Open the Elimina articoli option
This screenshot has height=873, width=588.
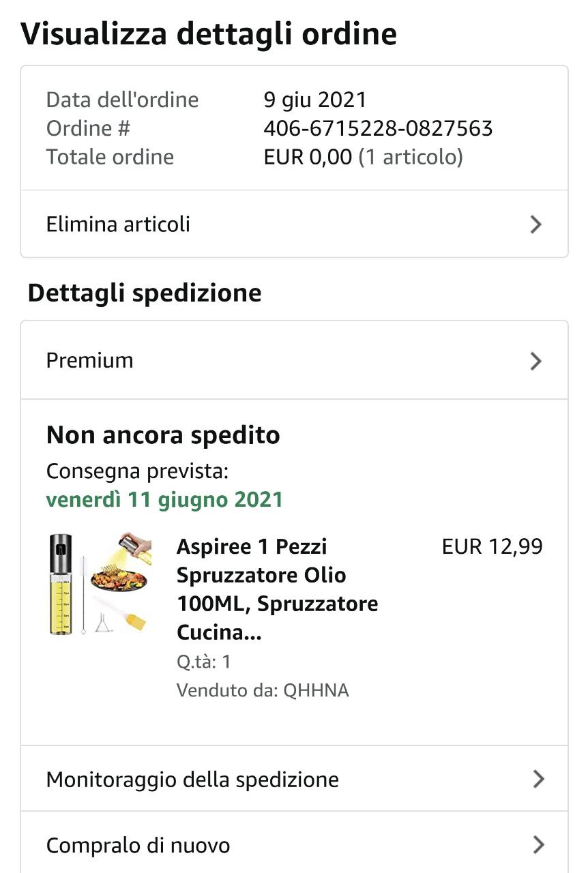119,224
